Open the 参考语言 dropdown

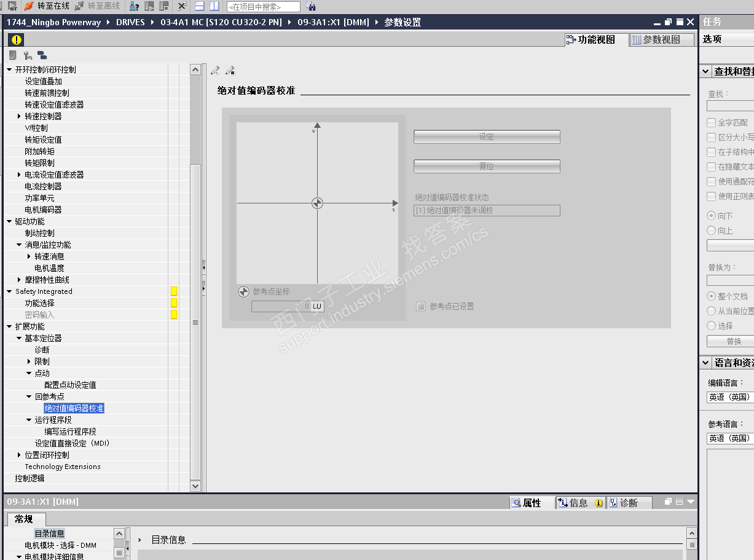click(x=731, y=438)
